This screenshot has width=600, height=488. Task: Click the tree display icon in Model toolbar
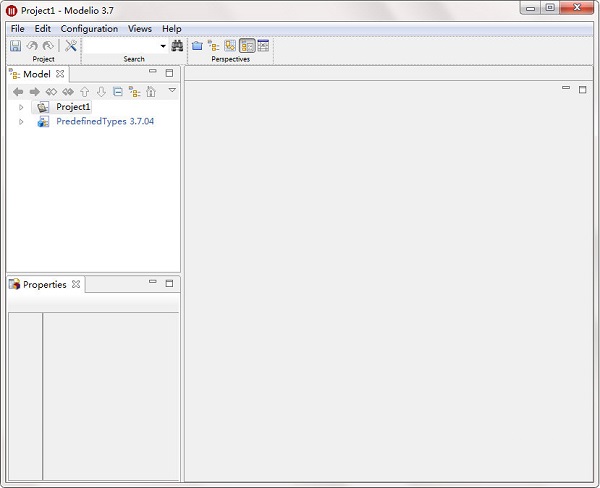click(134, 92)
